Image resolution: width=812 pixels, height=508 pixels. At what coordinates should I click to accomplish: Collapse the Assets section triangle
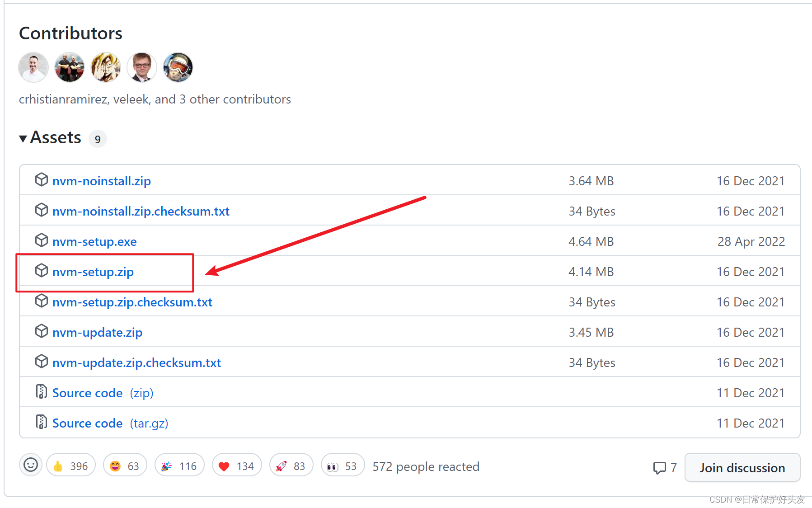coord(23,138)
